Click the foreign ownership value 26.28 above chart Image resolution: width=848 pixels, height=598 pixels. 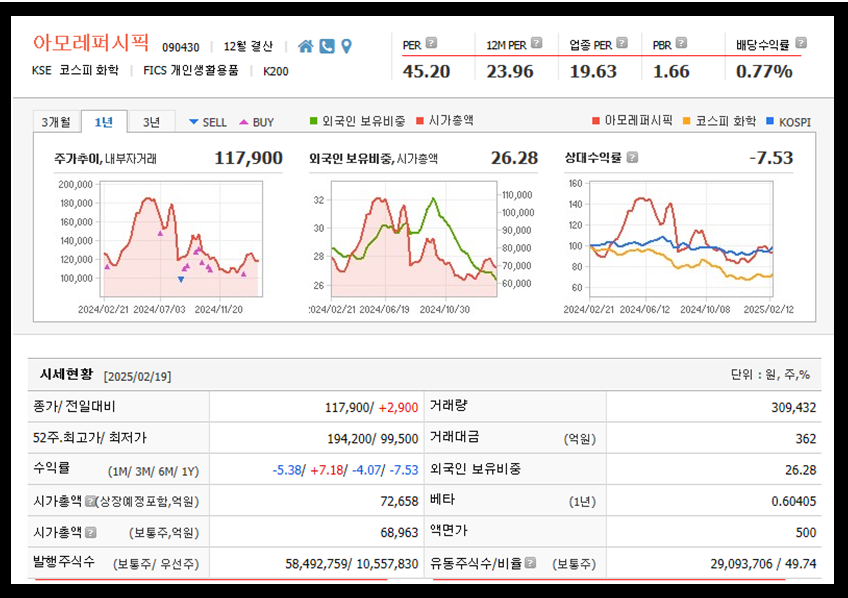[x=514, y=158]
